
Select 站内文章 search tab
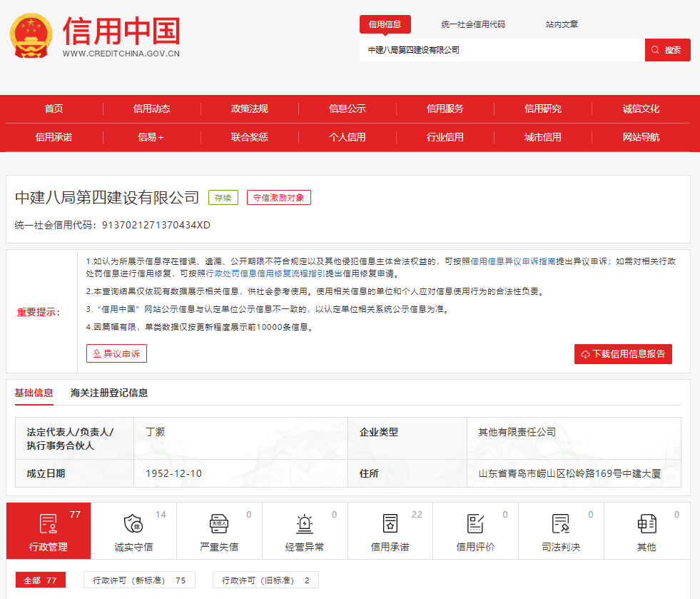[562, 24]
